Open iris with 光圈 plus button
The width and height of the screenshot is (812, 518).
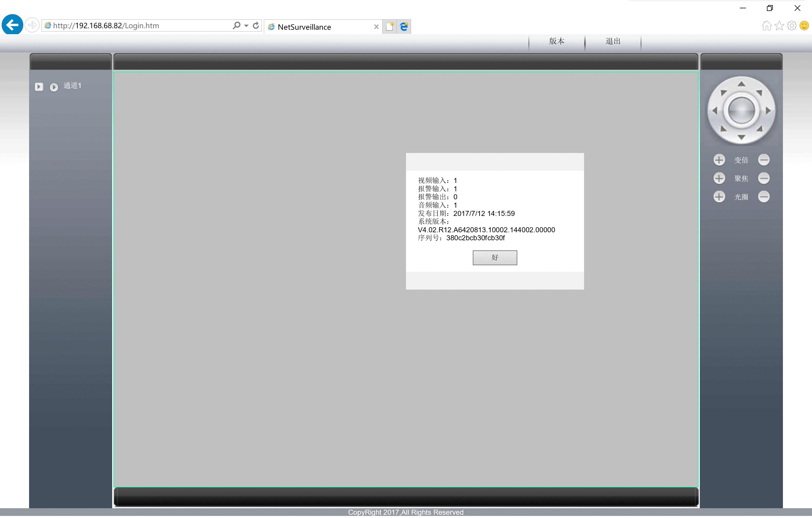(719, 197)
